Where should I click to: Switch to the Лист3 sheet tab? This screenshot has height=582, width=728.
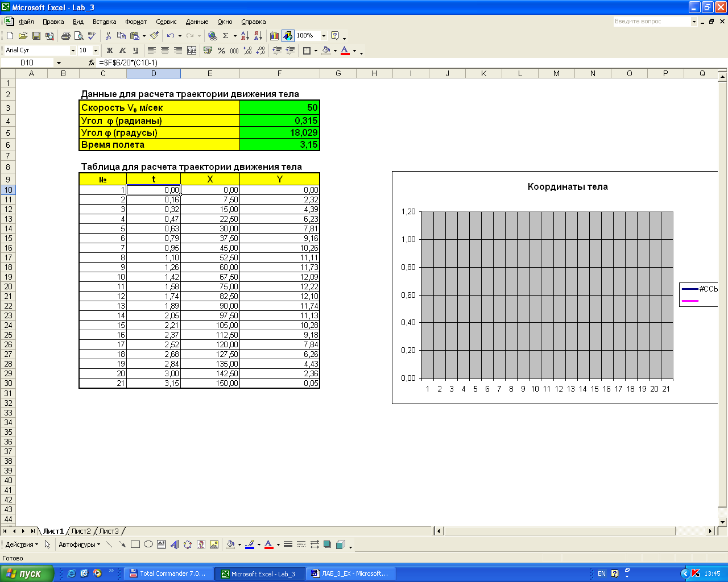point(109,531)
